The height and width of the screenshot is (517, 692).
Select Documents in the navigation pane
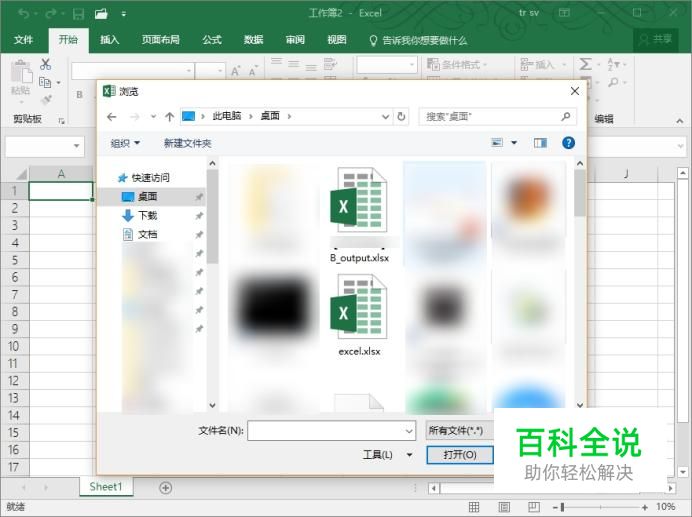147,234
